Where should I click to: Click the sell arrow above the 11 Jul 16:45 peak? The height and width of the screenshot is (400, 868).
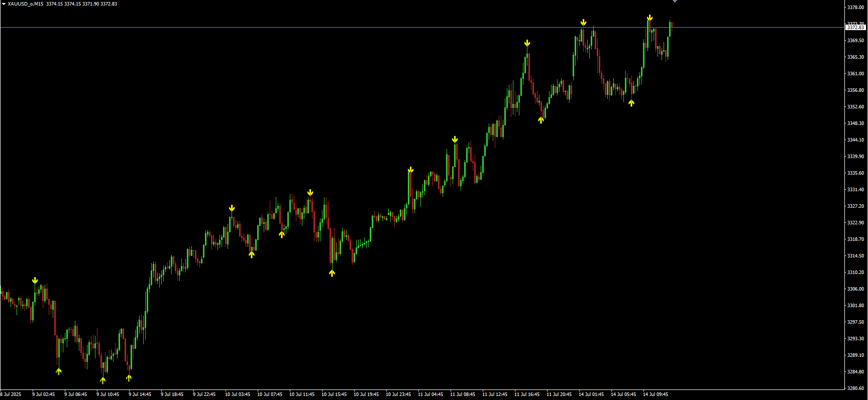pos(527,43)
